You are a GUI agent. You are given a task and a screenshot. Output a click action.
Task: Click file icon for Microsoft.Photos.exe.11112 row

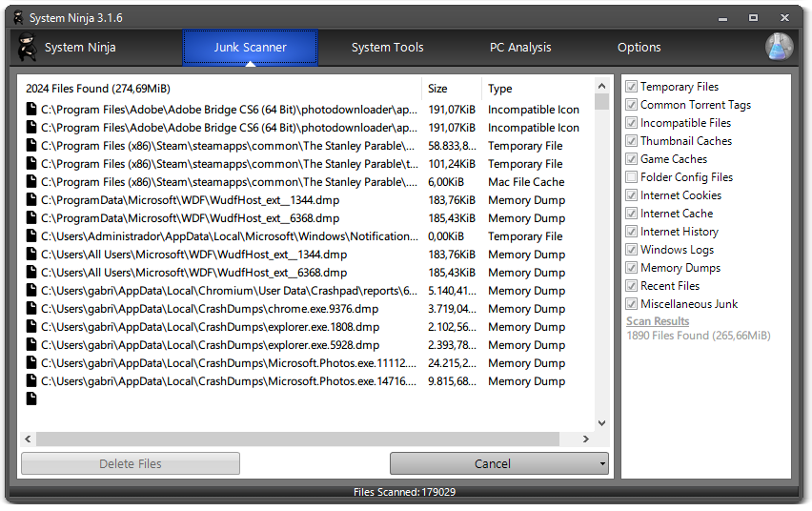click(31, 363)
